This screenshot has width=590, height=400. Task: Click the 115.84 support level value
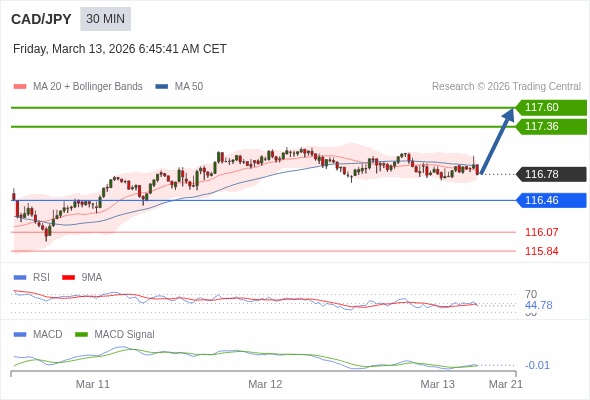[x=541, y=251]
